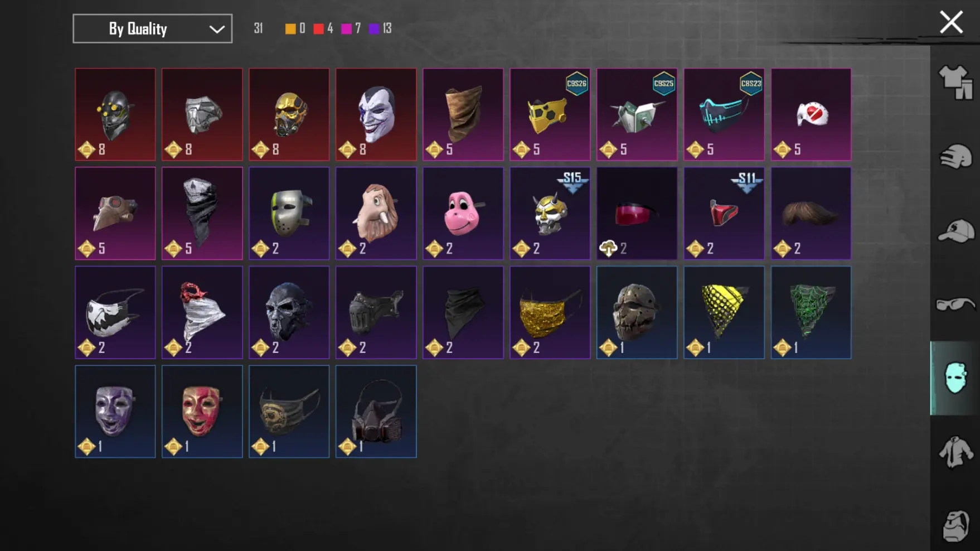Expand the sort menu chevron arrow

(217, 29)
